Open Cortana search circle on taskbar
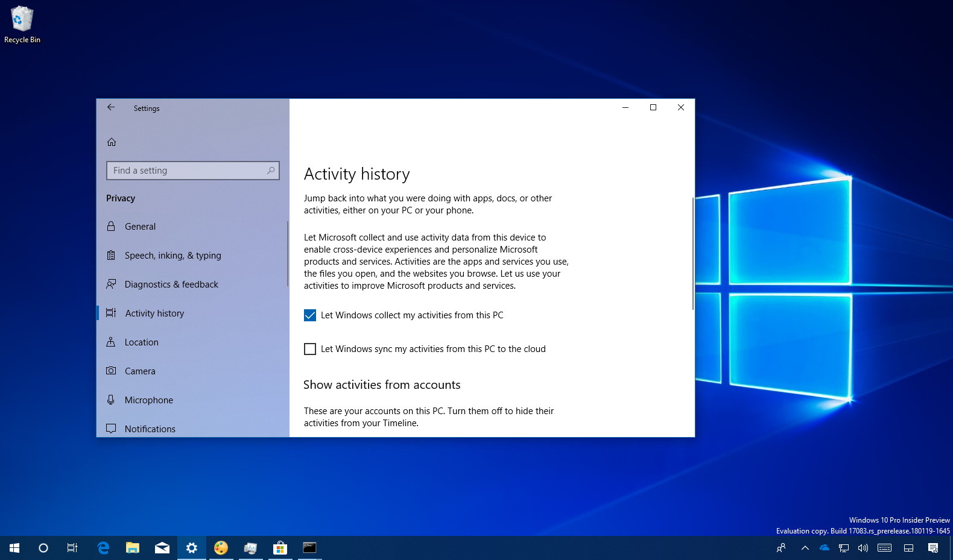 coord(43,548)
